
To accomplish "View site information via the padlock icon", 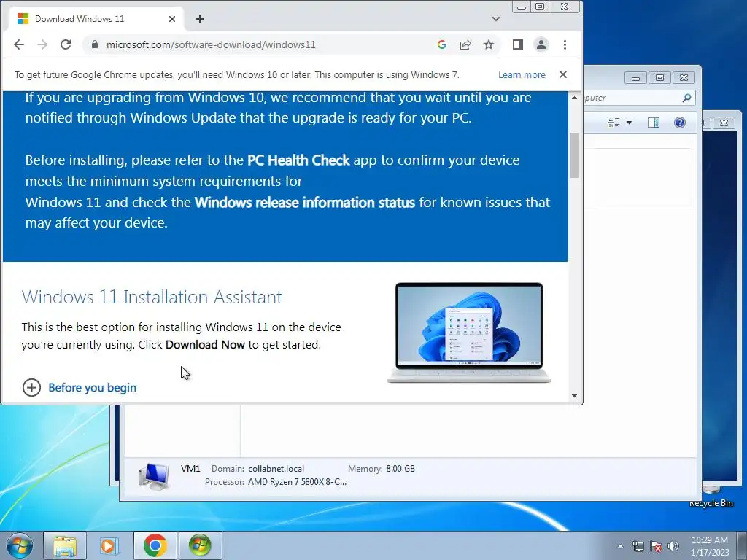I will (94, 44).
